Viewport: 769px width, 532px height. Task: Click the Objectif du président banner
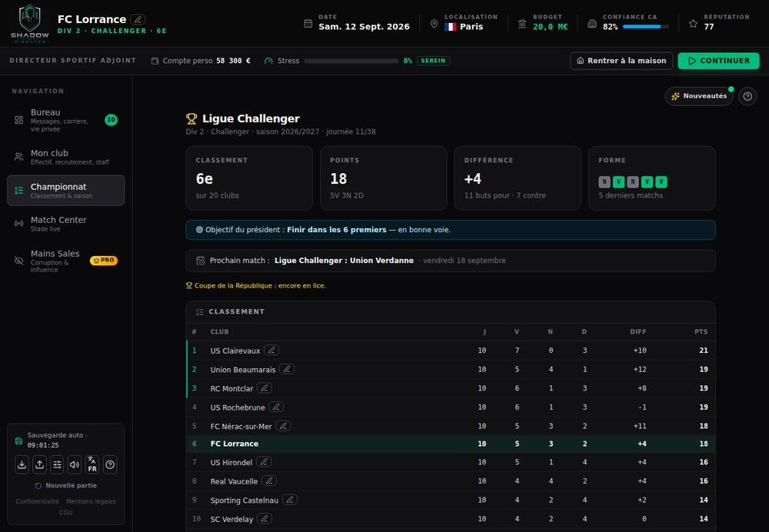450,230
